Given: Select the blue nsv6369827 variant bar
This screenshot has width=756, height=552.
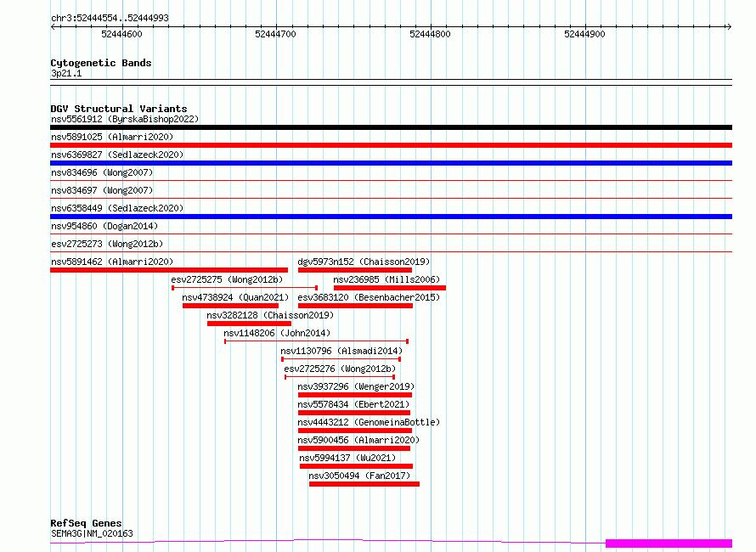Looking at the screenshot, I should tap(391, 163).
